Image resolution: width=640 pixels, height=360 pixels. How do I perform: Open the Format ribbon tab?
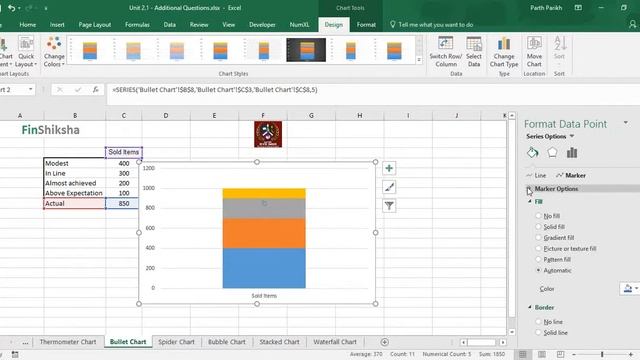point(366,24)
